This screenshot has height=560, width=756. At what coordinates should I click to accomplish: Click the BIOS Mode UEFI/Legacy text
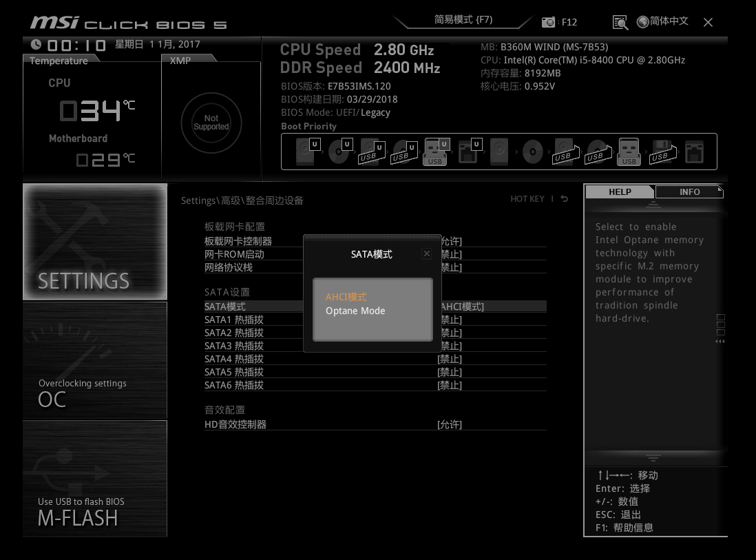click(335, 112)
